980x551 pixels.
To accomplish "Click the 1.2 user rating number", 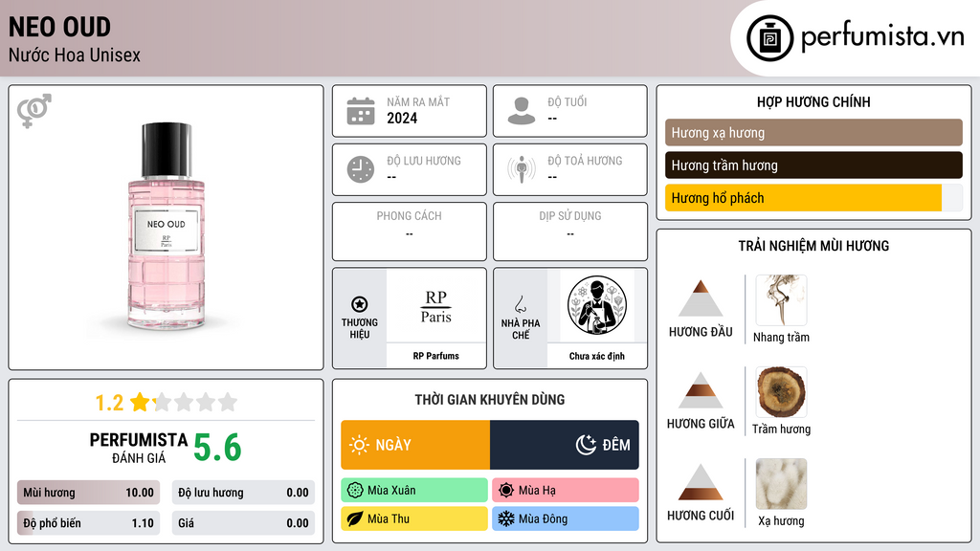I will point(109,403).
